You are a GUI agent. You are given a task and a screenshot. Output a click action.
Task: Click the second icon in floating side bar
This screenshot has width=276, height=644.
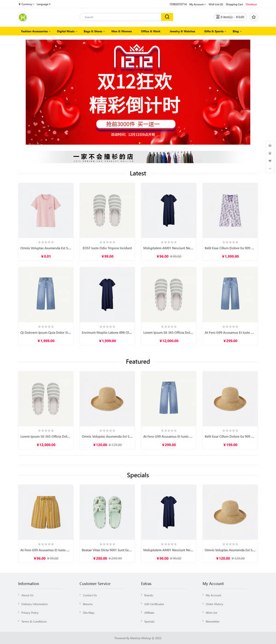(x=270, y=153)
